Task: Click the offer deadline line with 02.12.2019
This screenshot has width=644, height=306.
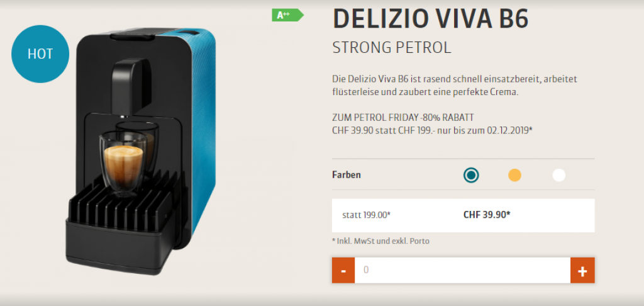Action: (433, 130)
